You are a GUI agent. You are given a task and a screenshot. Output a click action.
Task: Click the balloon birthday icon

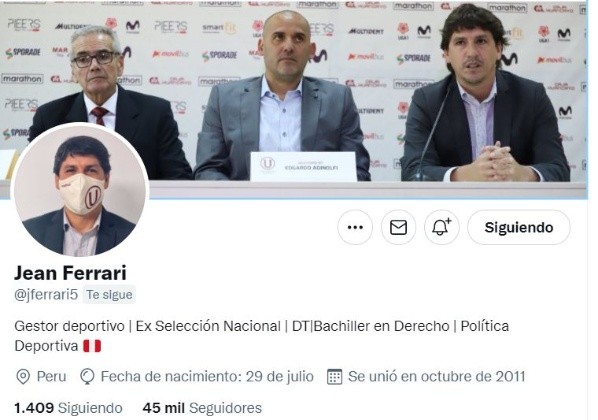click(x=87, y=377)
